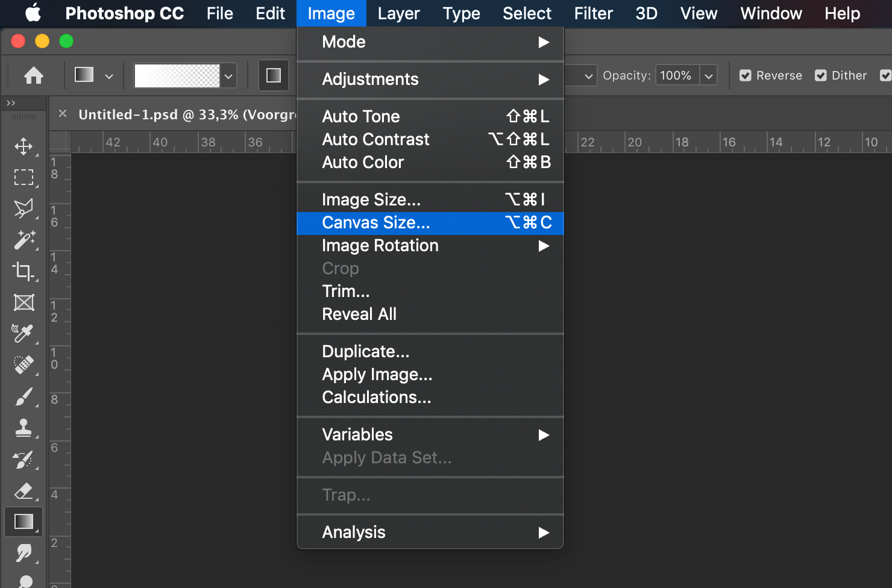This screenshot has width=892, height=588.
Task: Open the Opacity value dropdown
Action: tap(709, 75)
